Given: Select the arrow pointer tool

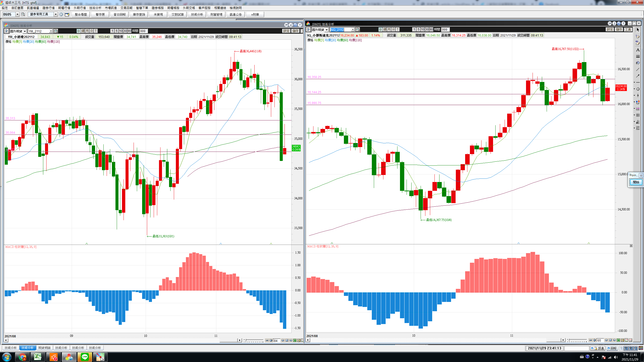Looking at the screenshot, I should (638, 30).
